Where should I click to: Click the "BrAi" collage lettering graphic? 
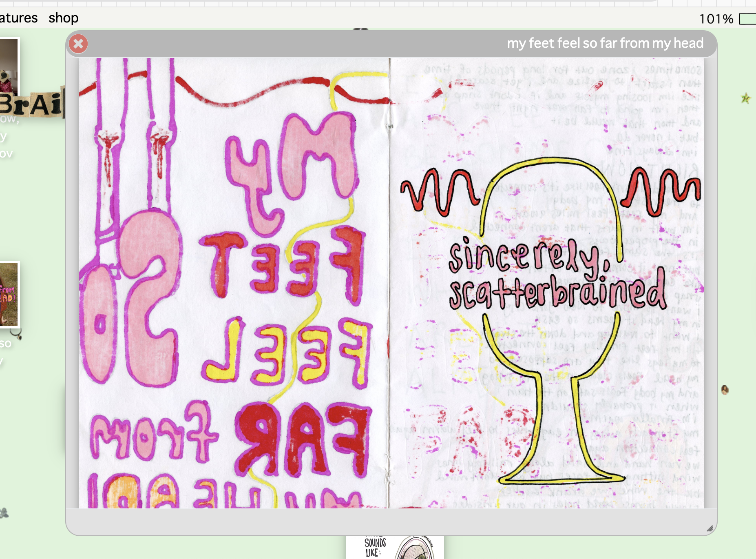click(32, 104)
